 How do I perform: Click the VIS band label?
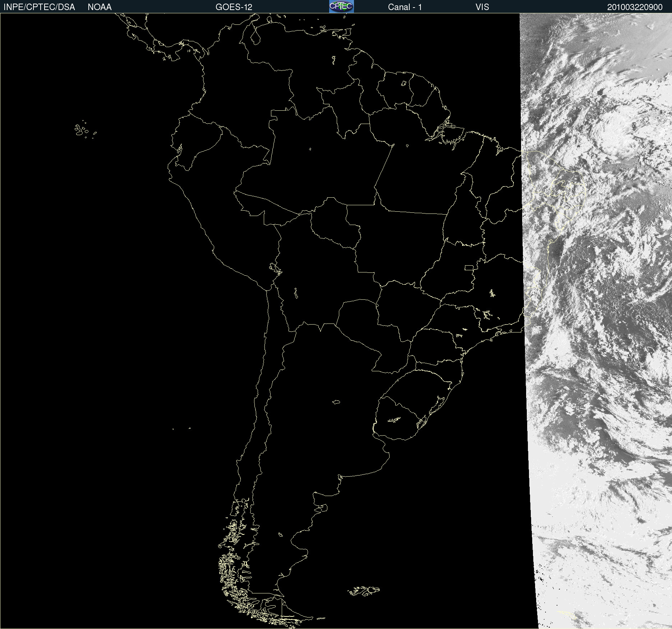tap(482, 7)
